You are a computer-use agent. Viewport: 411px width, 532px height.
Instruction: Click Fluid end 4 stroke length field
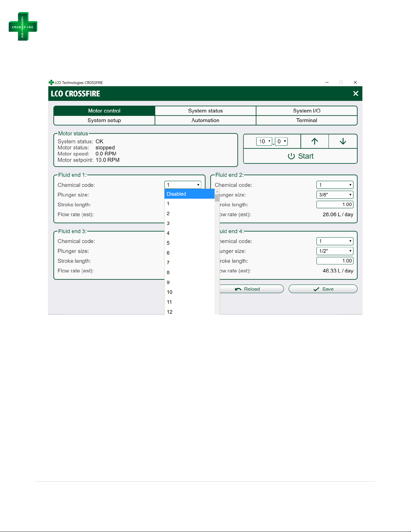pyautogui.click(x=335, y=261)
